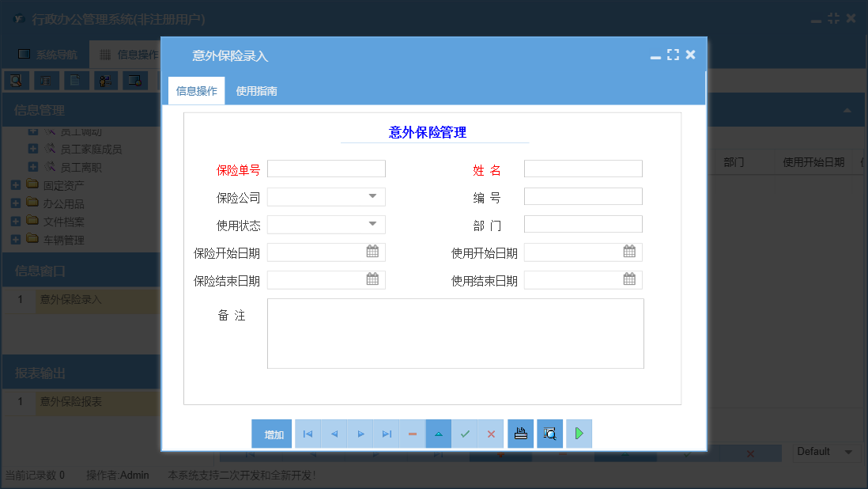Select the print icon in the dialog toolbar

[520, 434]
